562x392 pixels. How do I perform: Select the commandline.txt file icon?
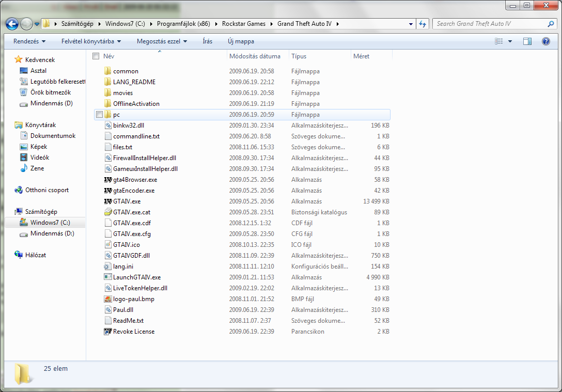point(108,136)
